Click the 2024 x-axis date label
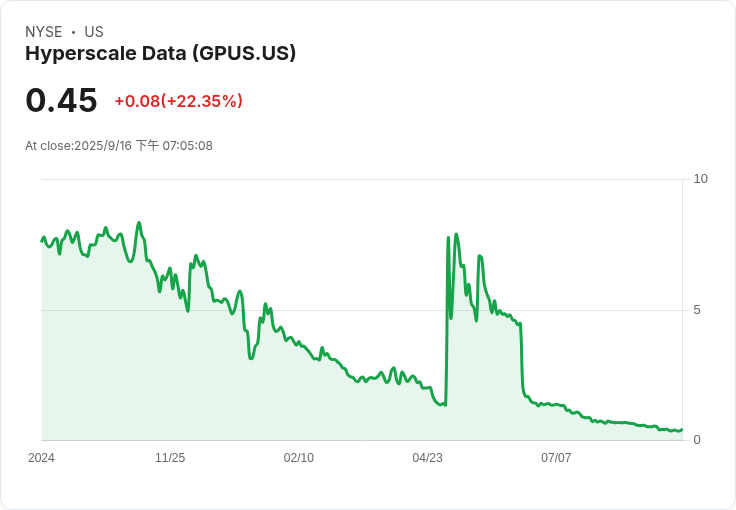 41,458
